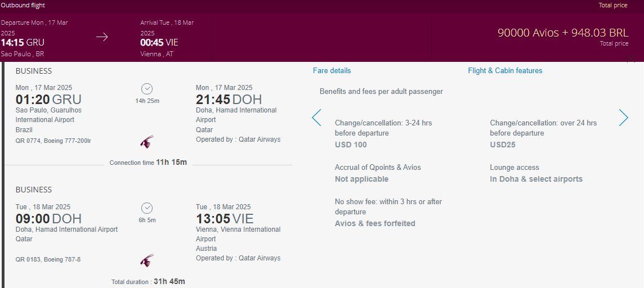Click the 01:20 GRU departure time
Screen dimensions: 644x288
click(x=48, y=100)
